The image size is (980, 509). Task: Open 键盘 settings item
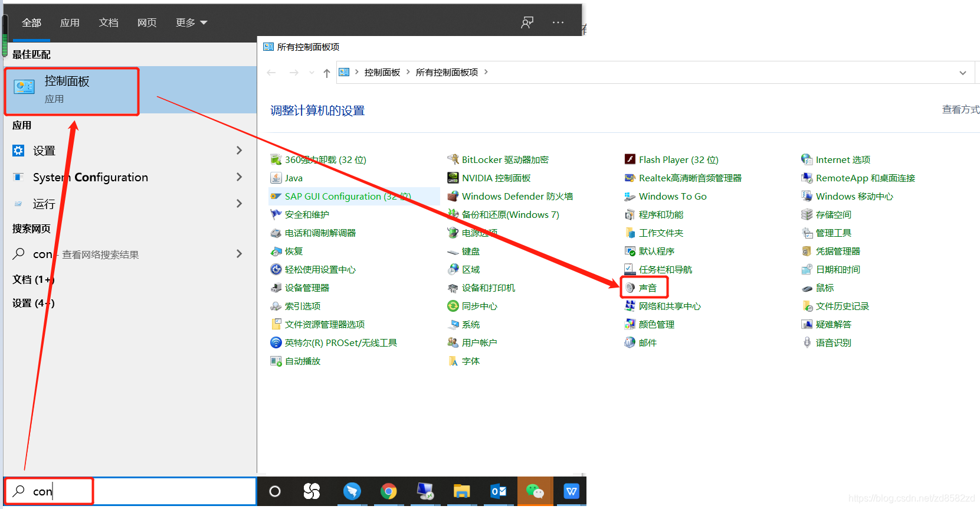(464, 252)
